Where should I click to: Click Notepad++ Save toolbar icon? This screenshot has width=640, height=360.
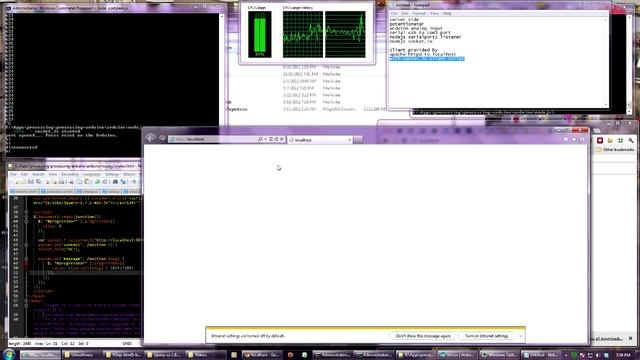click(x=31, y=182)
